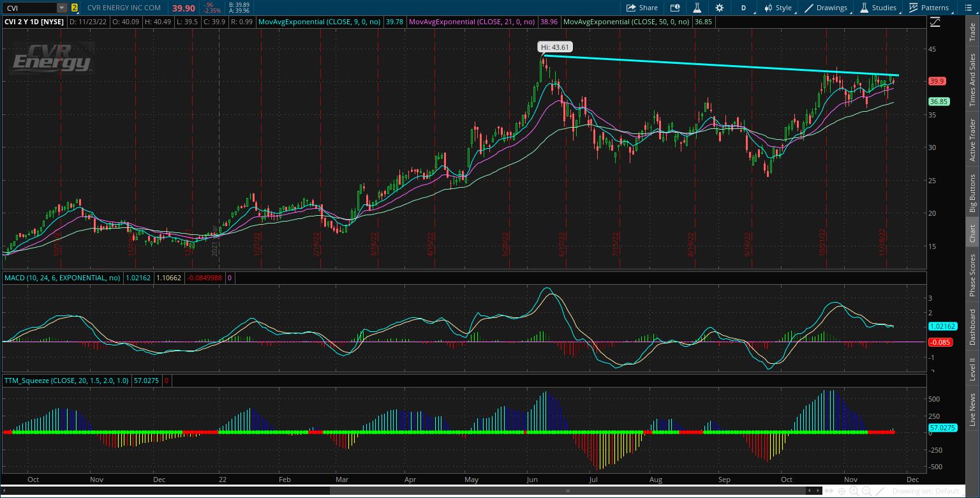980x498 pixels.
Task: Toggle chart maximize arrow in chart header
Action: tap(935, 21)
